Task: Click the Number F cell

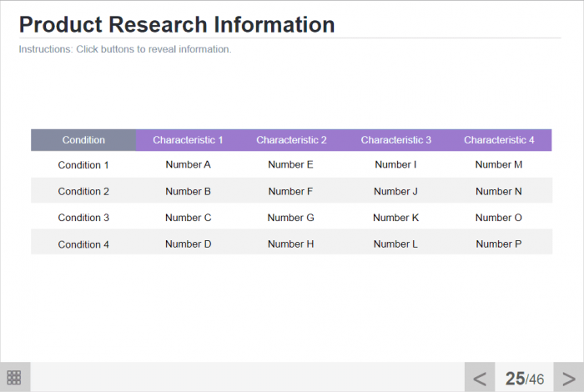Action: point(291,192)
